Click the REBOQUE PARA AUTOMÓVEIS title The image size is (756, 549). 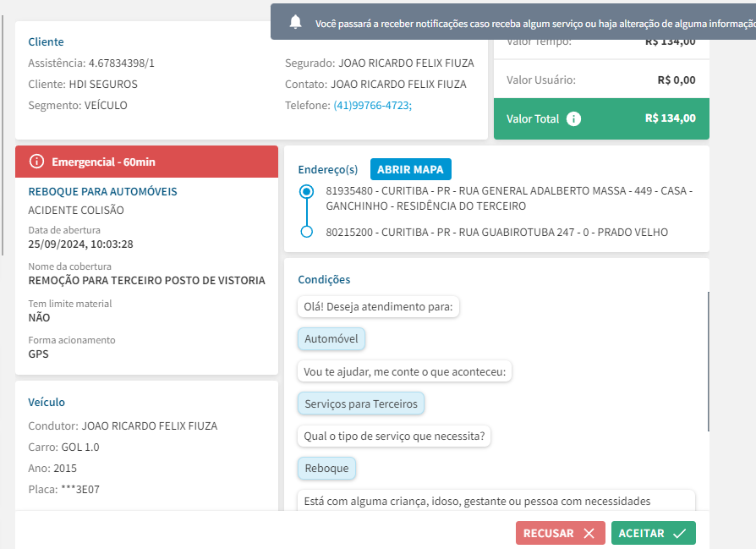point(102,191)
